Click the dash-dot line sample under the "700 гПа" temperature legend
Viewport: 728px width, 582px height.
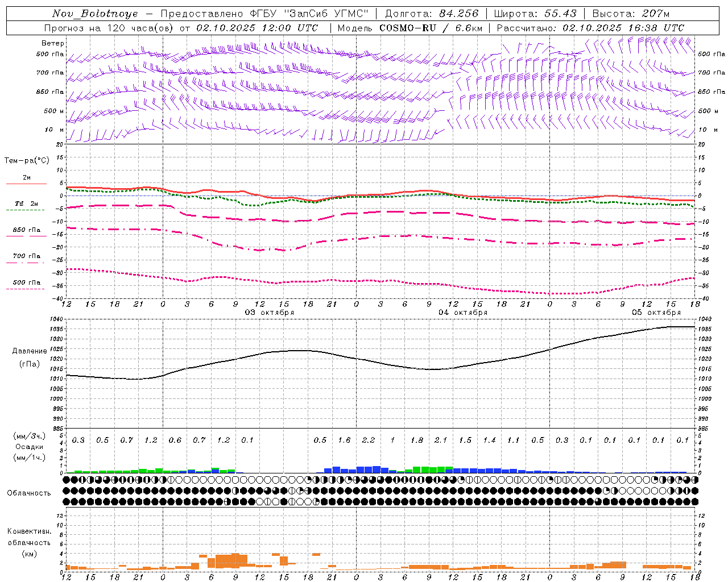[x=25, y=263]
